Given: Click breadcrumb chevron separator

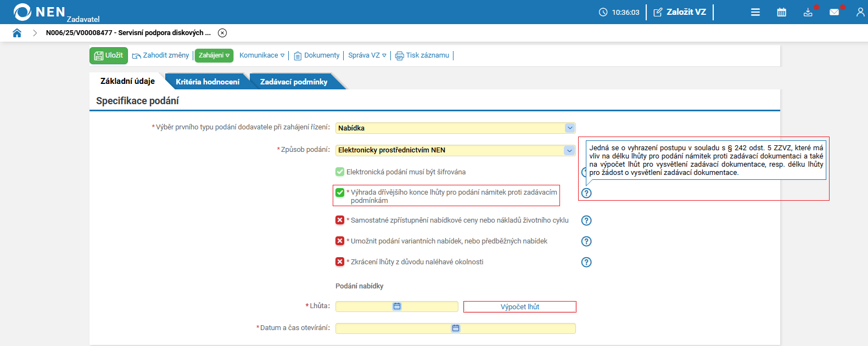Looking at the screenshot, I should [x=35, y=33].
